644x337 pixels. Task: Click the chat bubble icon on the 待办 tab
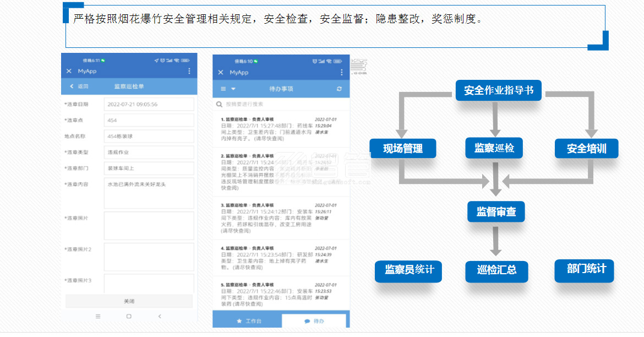click(307, 321)
